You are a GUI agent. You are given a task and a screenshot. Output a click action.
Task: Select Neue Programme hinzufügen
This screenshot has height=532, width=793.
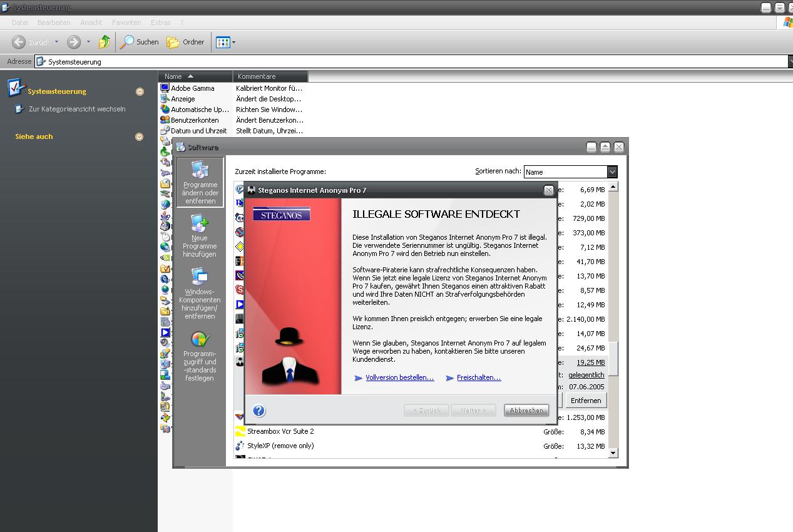pyautogui.click(x=200, y=237)
